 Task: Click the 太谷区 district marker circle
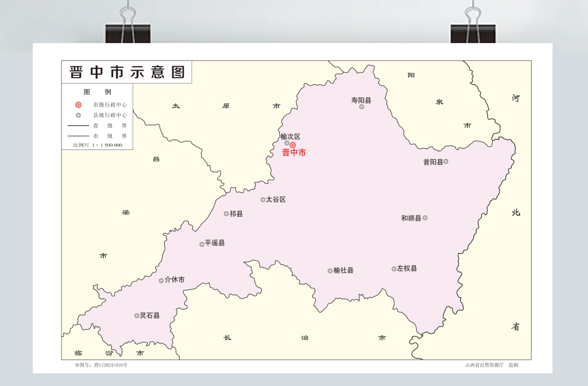pos(263,200)
